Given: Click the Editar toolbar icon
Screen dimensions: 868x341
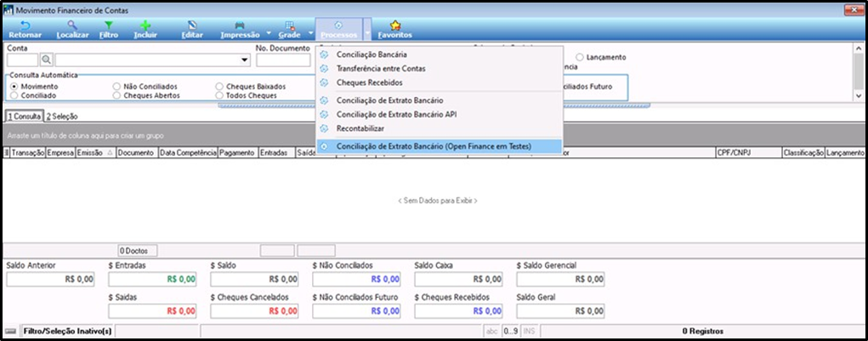Looking at the screenshot, I should 192,25.
